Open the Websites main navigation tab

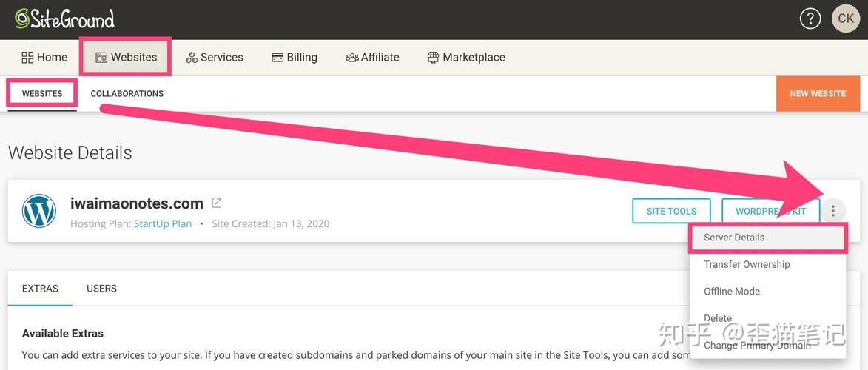click(126, 57)
